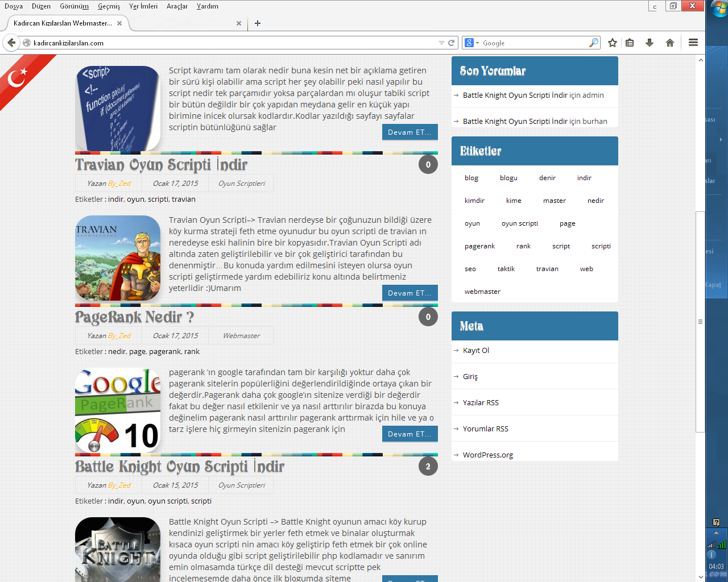Click Devam ET button for PageRank post

pos(409,434)
